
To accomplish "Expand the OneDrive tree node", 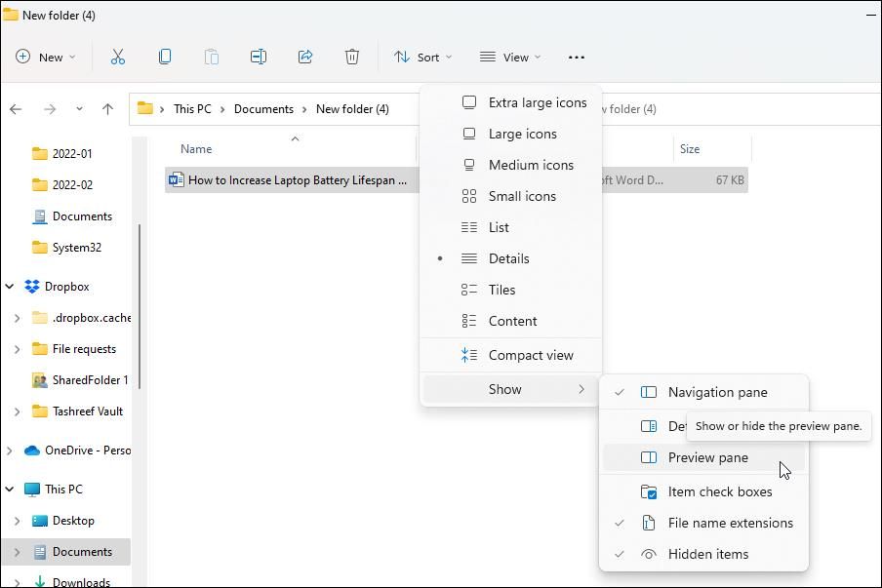I will [x=10, y=451].
